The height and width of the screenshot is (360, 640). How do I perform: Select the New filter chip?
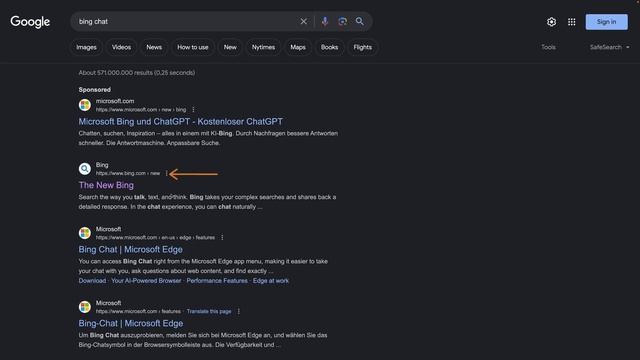(230, 47)
